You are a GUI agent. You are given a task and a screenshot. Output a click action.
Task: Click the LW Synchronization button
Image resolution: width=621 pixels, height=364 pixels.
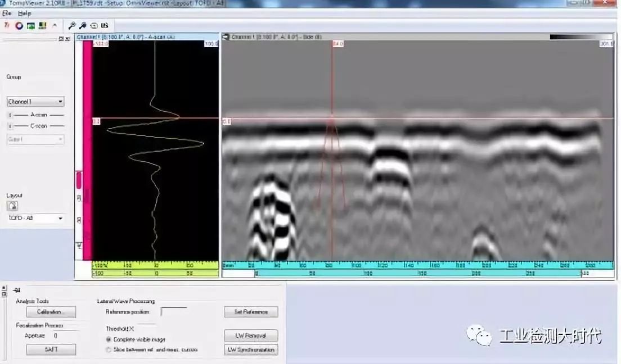(x=251, y=350)
